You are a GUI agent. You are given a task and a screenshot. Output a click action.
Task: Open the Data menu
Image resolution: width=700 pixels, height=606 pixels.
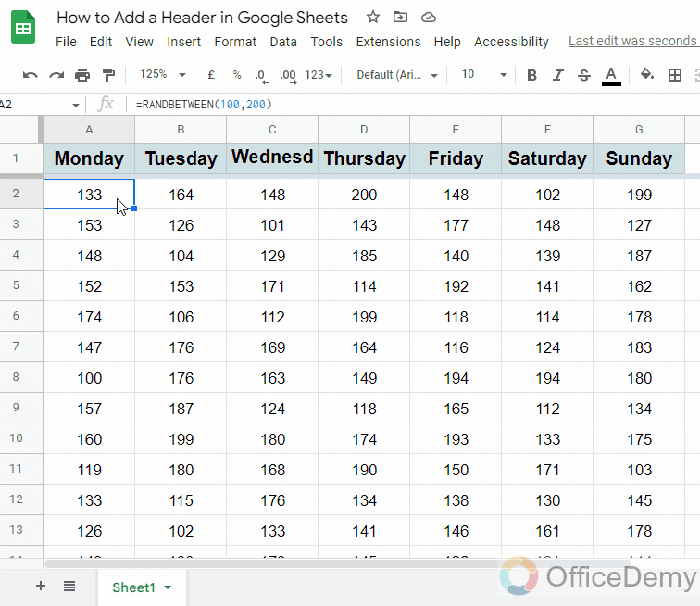pos(283,42)
